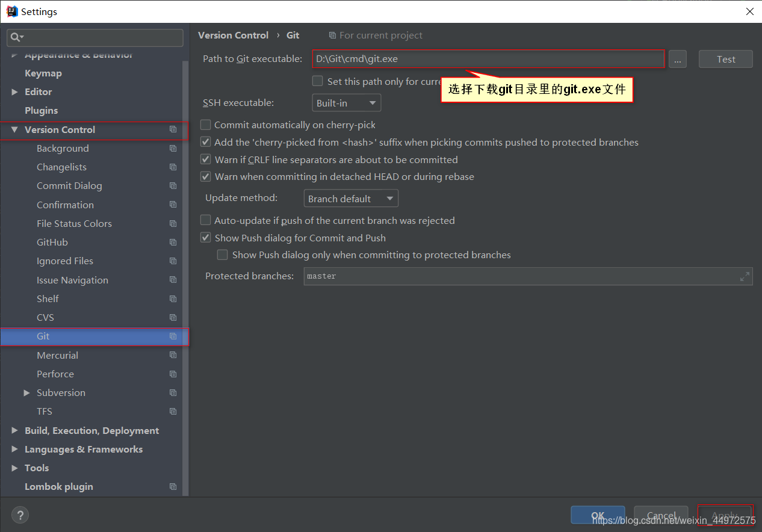Viewport: 762px width, 532px height.
Task: Open the Lombok plugin settings page
Action: click(59, 486)
